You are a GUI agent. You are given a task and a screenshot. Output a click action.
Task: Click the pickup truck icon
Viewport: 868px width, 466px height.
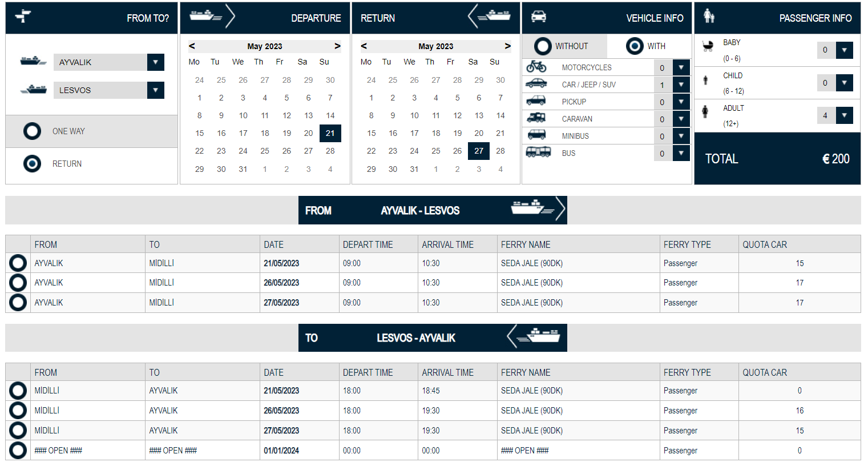click(536, 101)
